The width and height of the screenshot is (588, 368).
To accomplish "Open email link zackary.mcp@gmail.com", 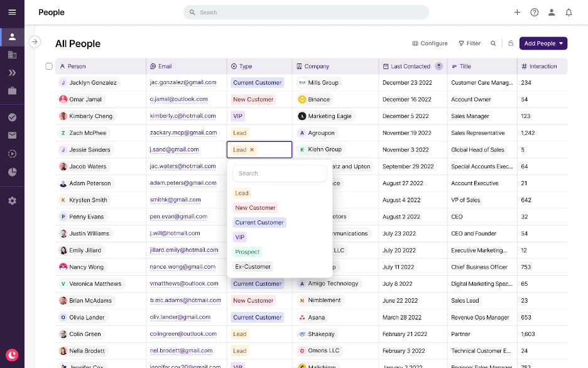I will [183, 133].
